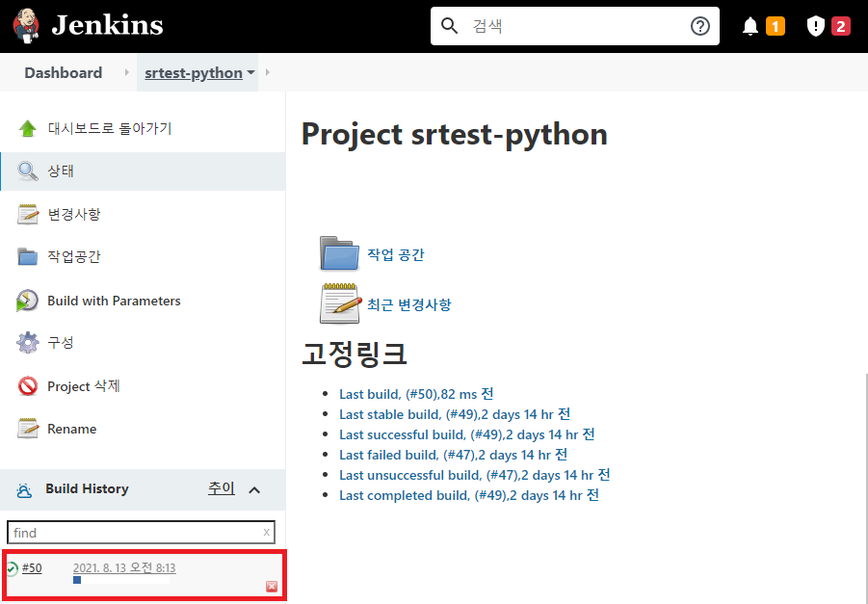
Task: Click the notepad icon beside 변경사항
Action: coord(28,214)
